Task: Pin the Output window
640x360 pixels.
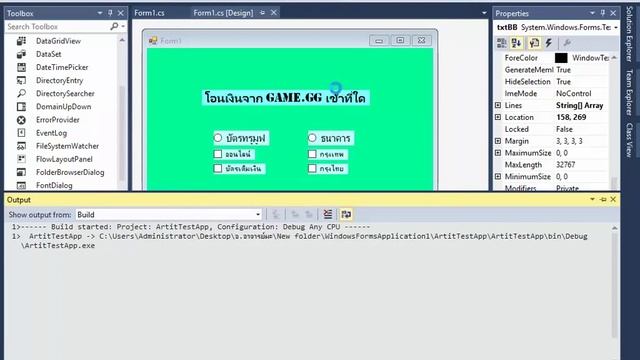Action: tap(603, 199)
